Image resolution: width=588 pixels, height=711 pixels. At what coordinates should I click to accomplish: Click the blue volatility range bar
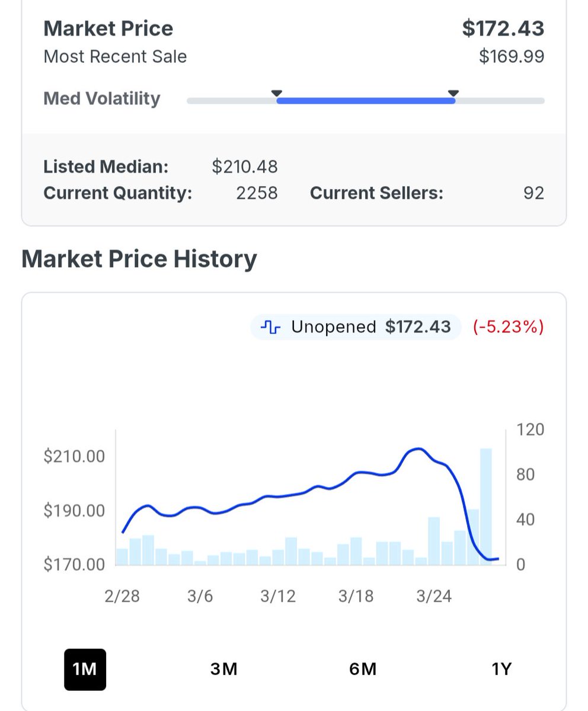tap(365, 101)
